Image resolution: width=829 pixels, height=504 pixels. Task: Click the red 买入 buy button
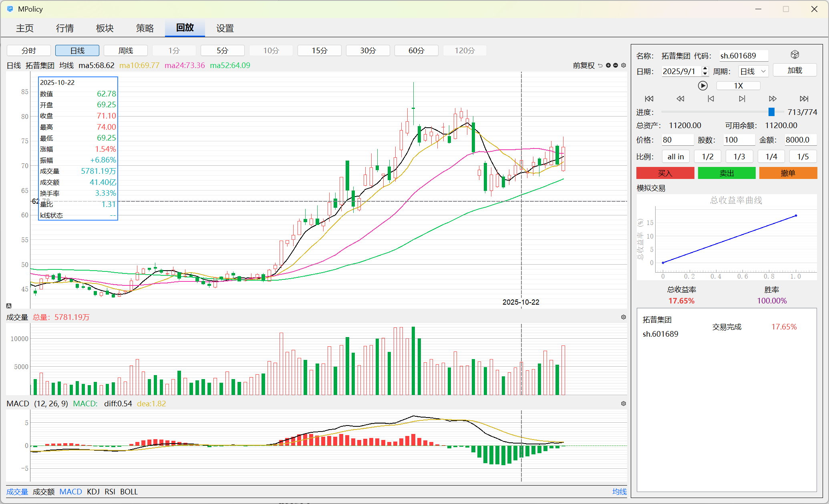tap(665, 173)
